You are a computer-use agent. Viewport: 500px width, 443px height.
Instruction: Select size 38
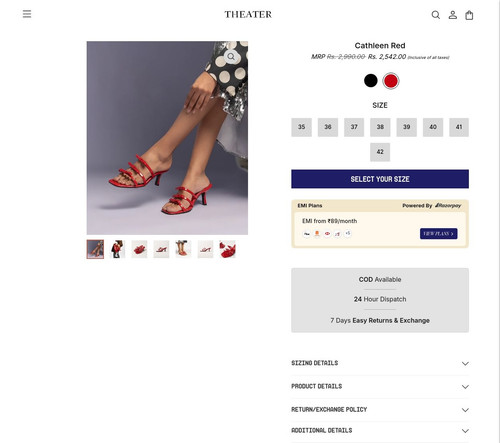[380, 127]
